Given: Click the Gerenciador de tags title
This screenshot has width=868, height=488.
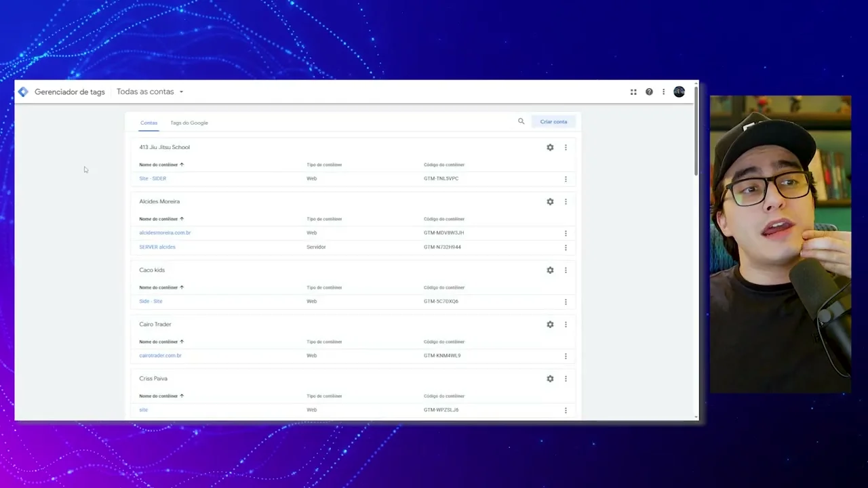Looking at the screenshot, I should (70, 92).
